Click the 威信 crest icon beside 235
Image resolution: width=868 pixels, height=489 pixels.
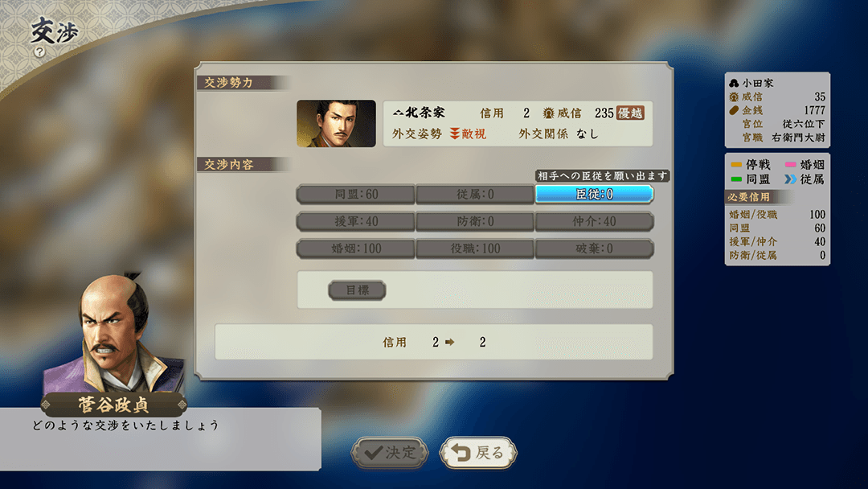coord(549,113)
